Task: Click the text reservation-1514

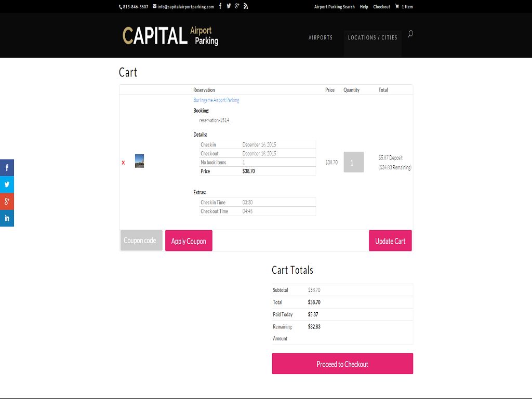Action: (x=214, y=120)
